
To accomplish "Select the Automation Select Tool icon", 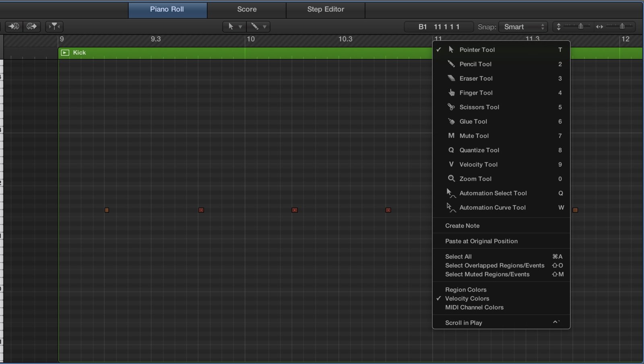I will 451,193.
